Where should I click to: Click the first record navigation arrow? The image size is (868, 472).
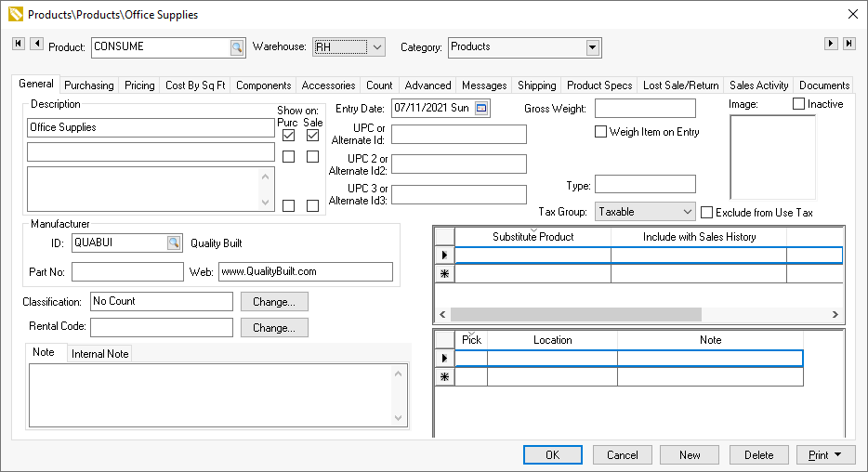[x=19, y=44]
